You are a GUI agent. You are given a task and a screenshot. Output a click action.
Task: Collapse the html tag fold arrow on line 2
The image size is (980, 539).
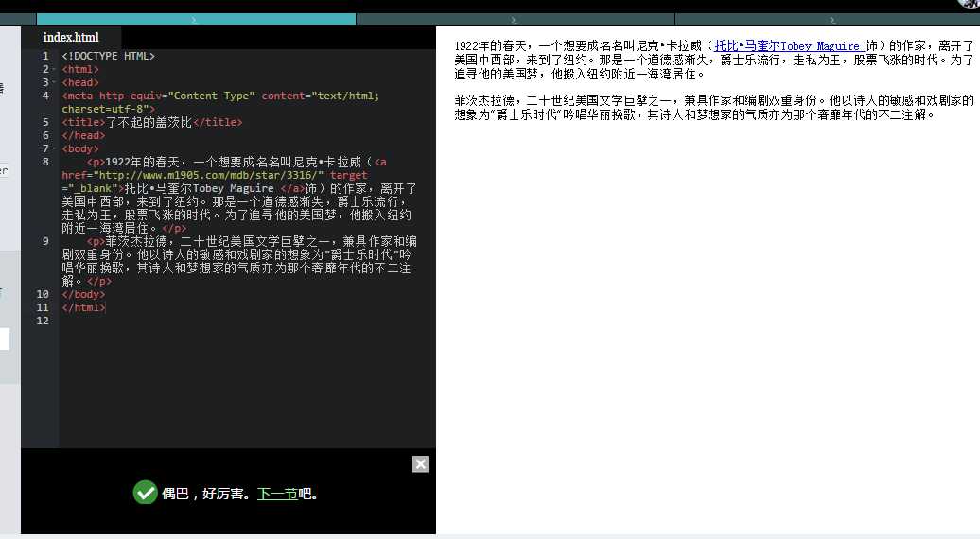(x=54, y=69)
